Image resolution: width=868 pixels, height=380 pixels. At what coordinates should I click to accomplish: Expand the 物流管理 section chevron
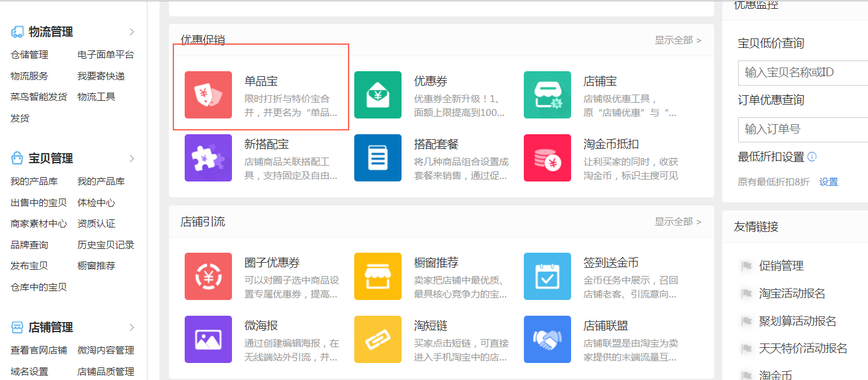click(132, 32)
